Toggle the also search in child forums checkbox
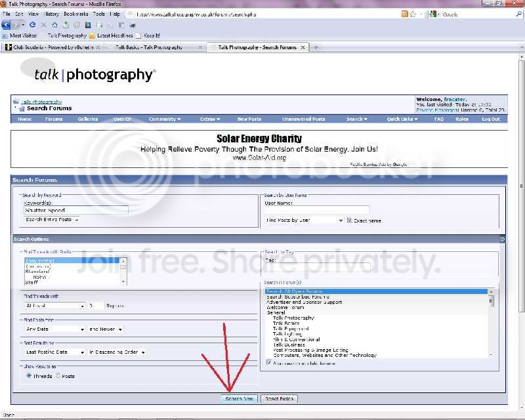This screenshot has height=420, width=525. 269,362
